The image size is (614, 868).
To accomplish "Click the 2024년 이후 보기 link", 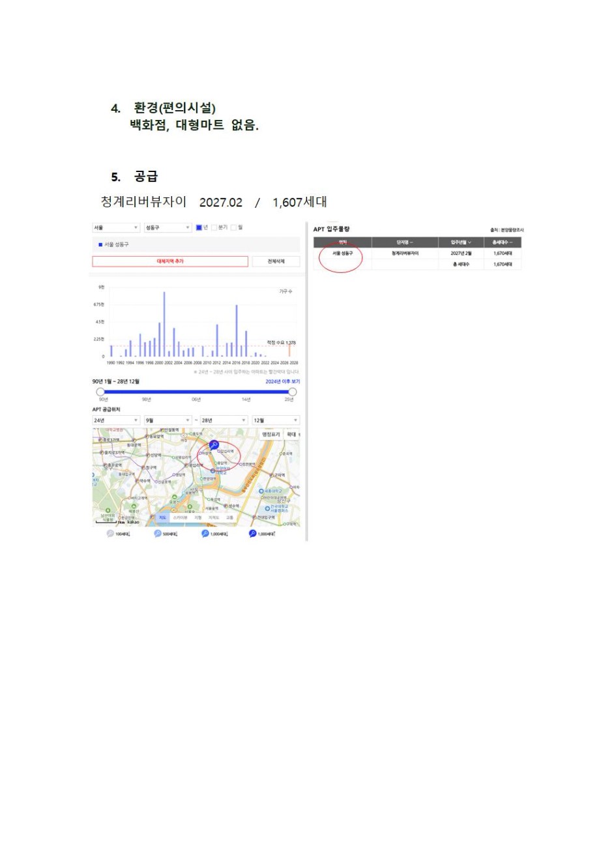I will click(x=283, y=382).
